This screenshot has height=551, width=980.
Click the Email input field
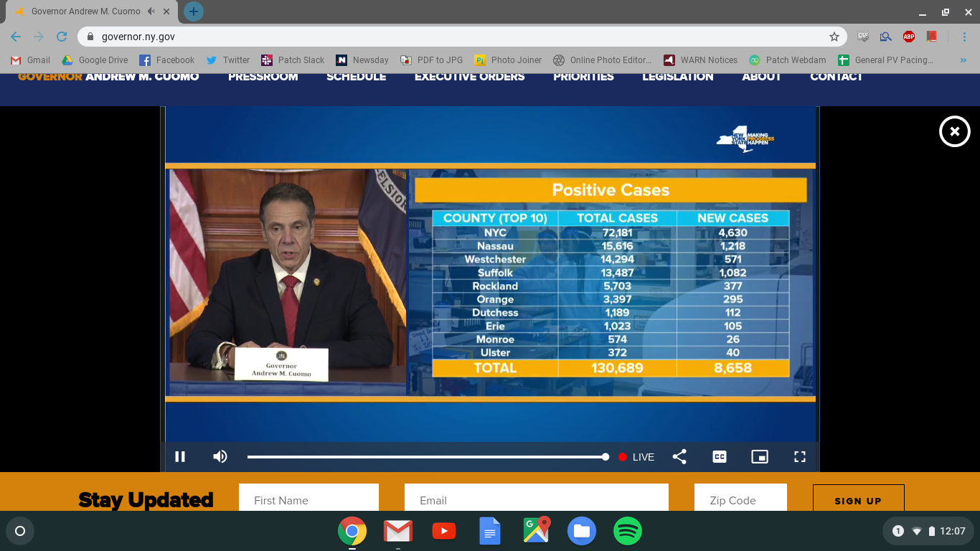(x=536, y=500)
